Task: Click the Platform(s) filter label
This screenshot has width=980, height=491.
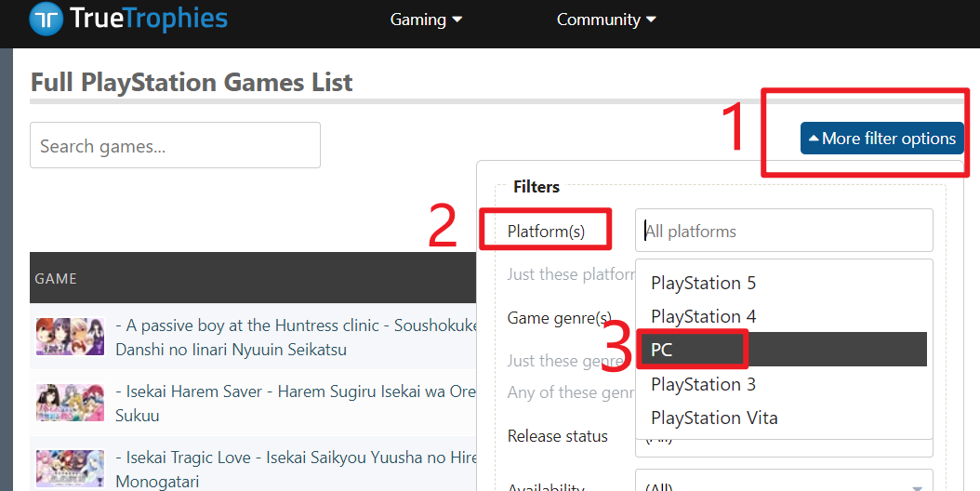Action: pos(546,232)
